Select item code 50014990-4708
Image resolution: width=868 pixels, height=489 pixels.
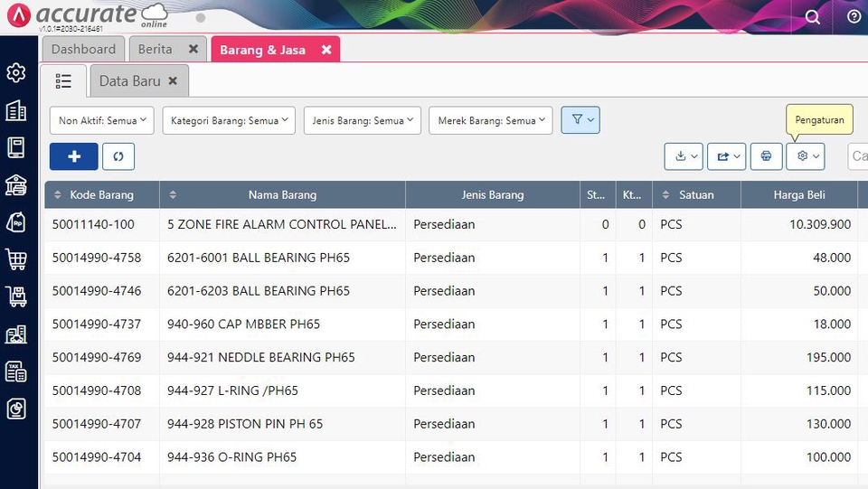pyautogui.click(x=97, y=390)
